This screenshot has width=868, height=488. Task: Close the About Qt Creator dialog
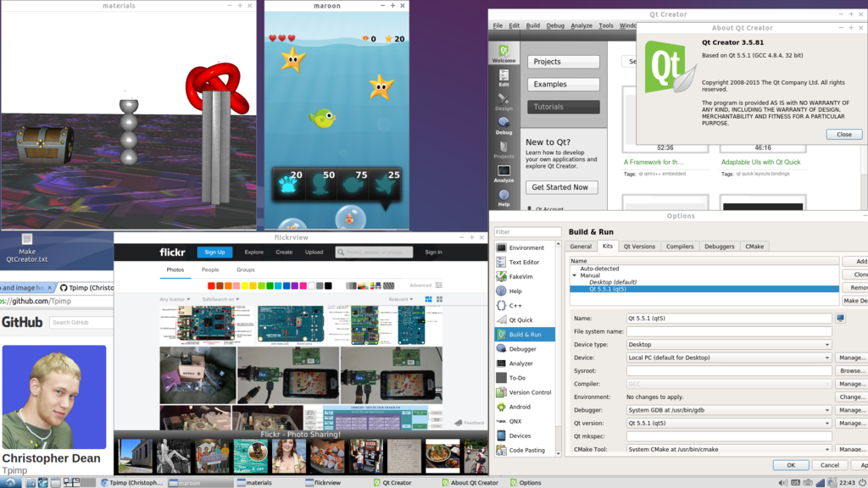click(x=843, y=135)
